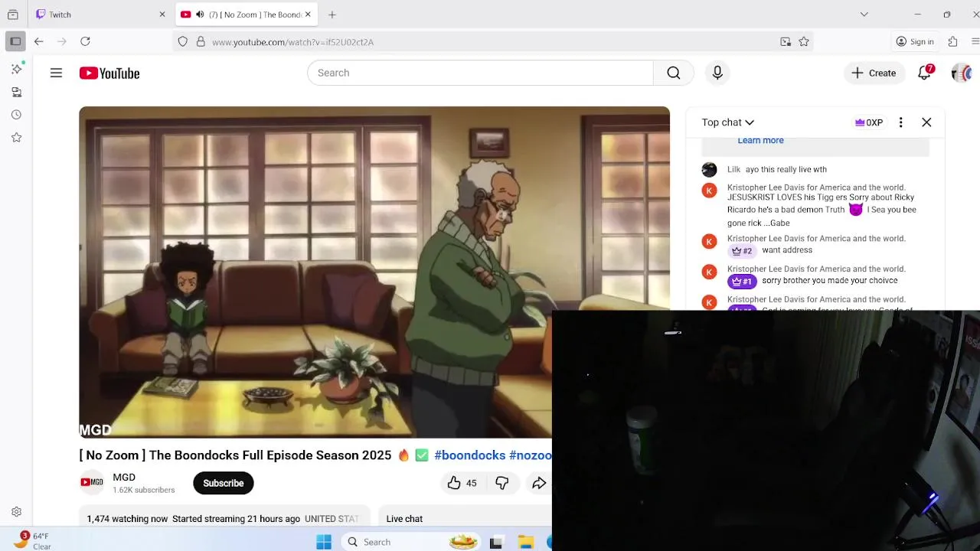Bookmark this page with the star icon

click(x=804, y=42)
